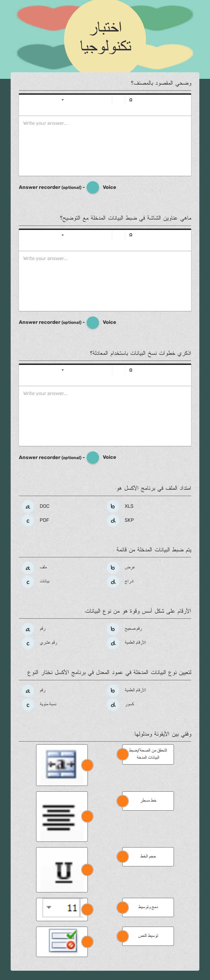This screenshot has width=210, height=980.
Task: Click the Ω icon in the second question toolbar
Action: (x=131, y=235)
